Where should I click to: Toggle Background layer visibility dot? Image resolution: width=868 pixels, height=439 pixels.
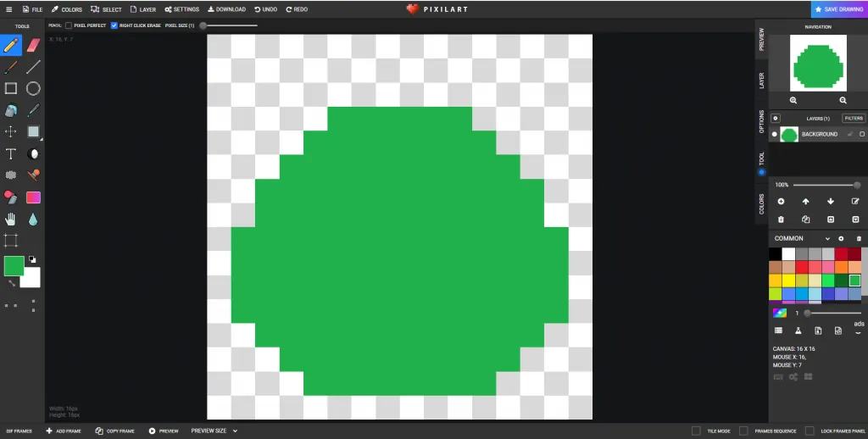coord(775,134)
